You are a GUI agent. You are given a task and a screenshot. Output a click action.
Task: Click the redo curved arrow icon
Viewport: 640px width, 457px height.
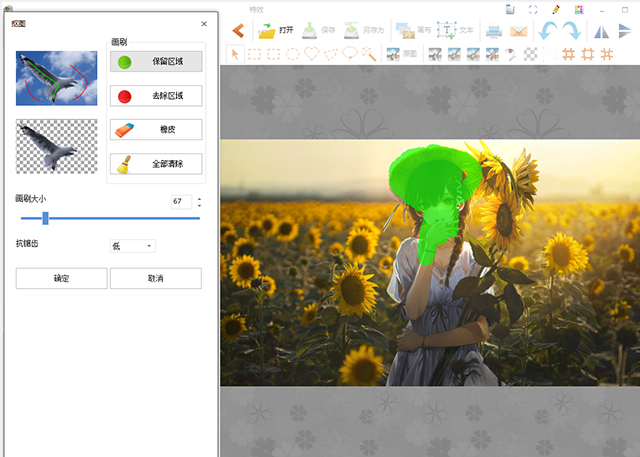pyautogui.click(x=571, y=30)
